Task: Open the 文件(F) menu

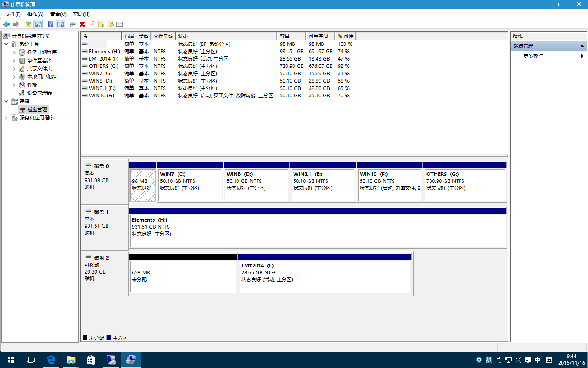Action: tap(13, 14)
